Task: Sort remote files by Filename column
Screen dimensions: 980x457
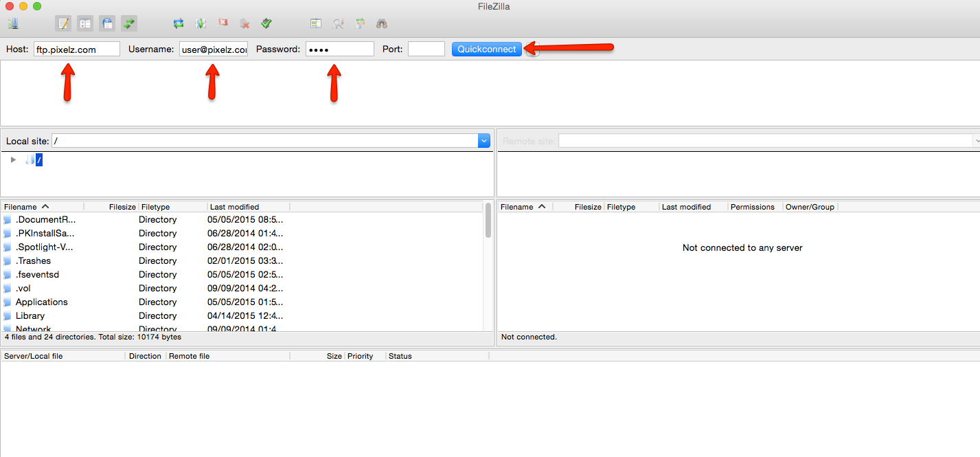Action: click(x=525, y=207)
